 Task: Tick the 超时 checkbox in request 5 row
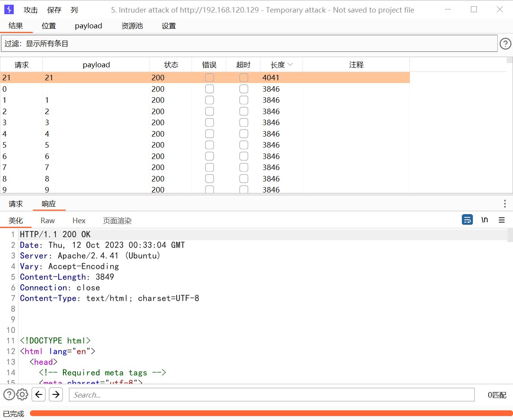pyautogui.click(x=244, y=145)
